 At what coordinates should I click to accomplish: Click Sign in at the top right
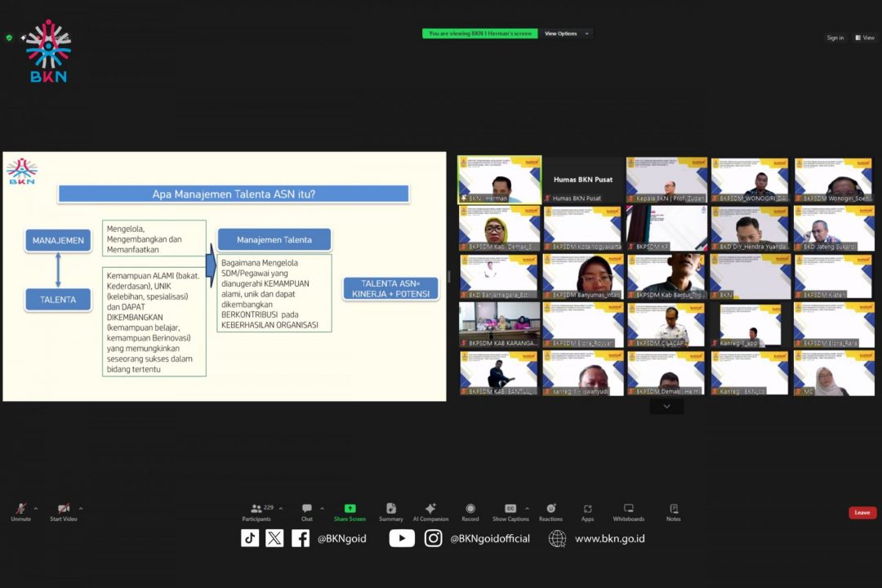coord(835,38)
